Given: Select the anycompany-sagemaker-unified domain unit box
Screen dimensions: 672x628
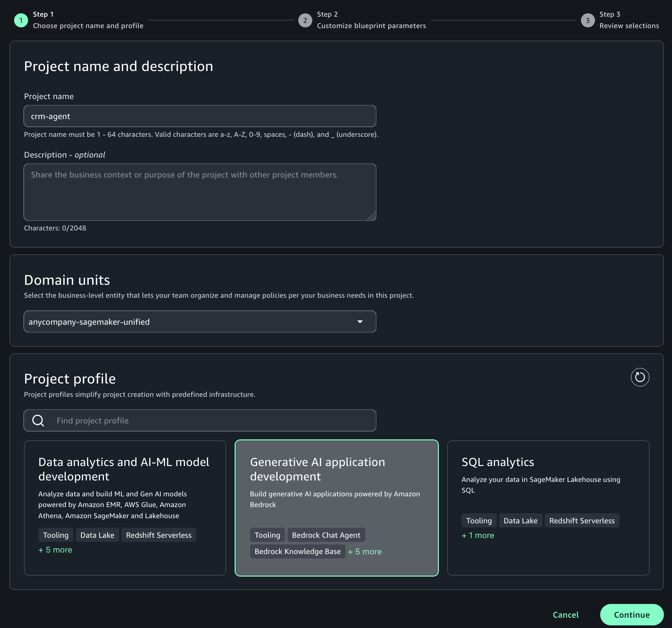Looking at the screenshot, I should tap(200, 322).
